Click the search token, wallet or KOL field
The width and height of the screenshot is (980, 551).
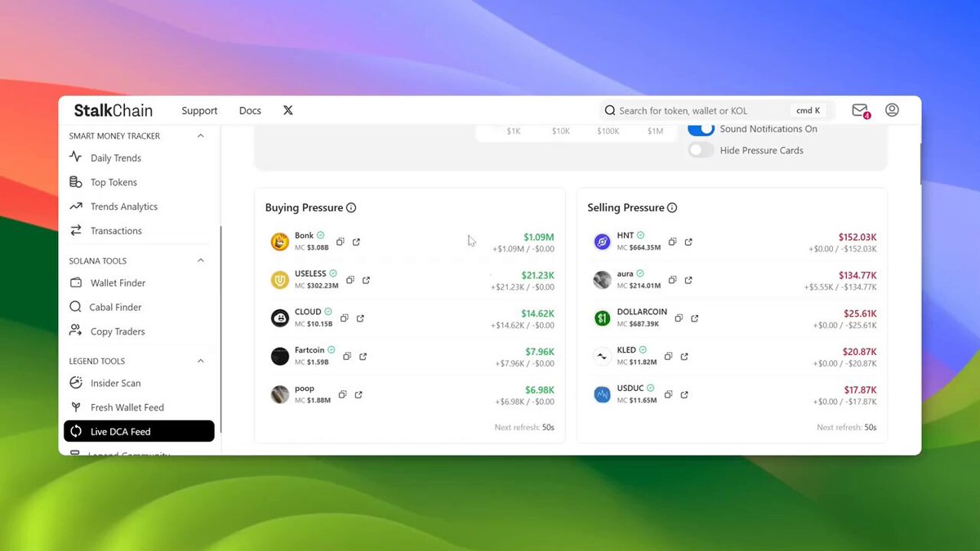(716, 110)
